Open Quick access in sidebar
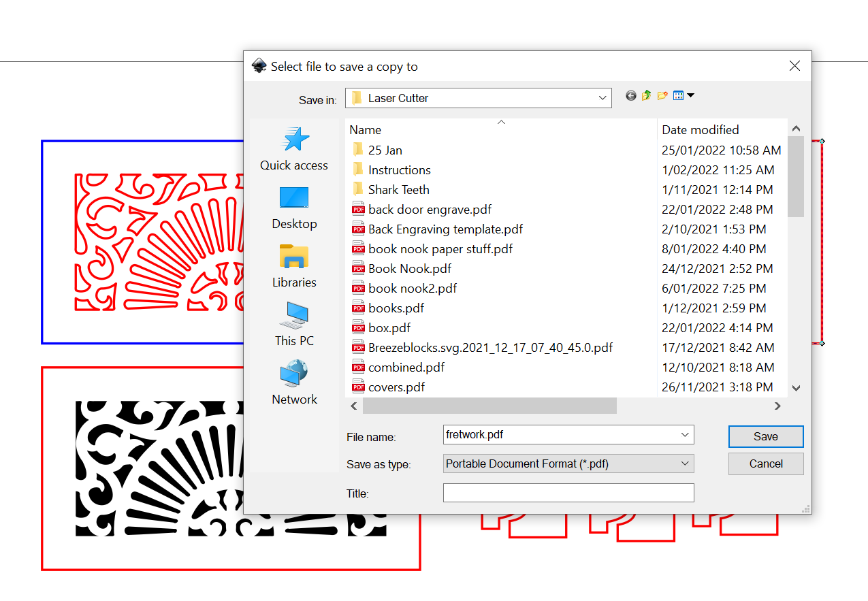This screenshot has width=868, height=601. (x=294, y=149)
